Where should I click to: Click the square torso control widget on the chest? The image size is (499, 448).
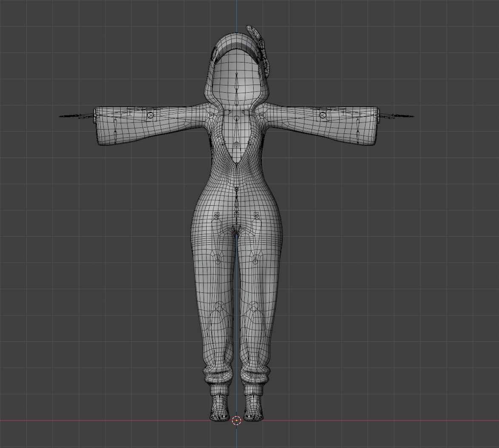pyautogui.click(x=236, y=144)
